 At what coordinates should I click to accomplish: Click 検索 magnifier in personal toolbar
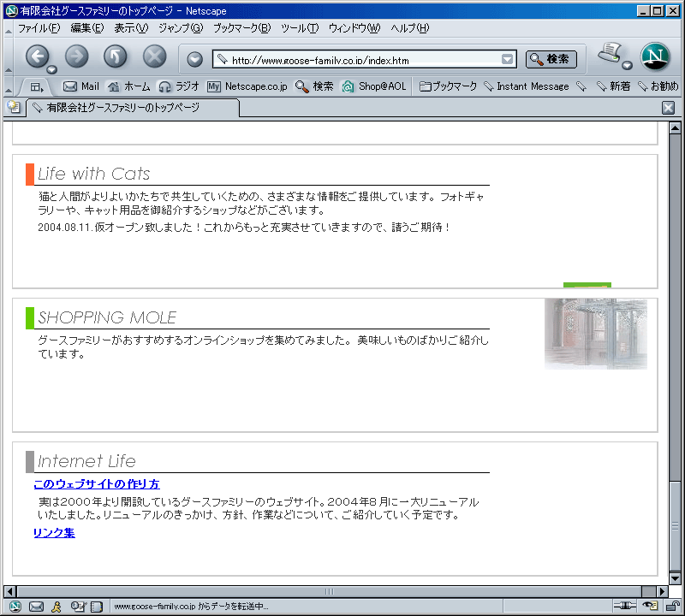[x=314, y=86]
